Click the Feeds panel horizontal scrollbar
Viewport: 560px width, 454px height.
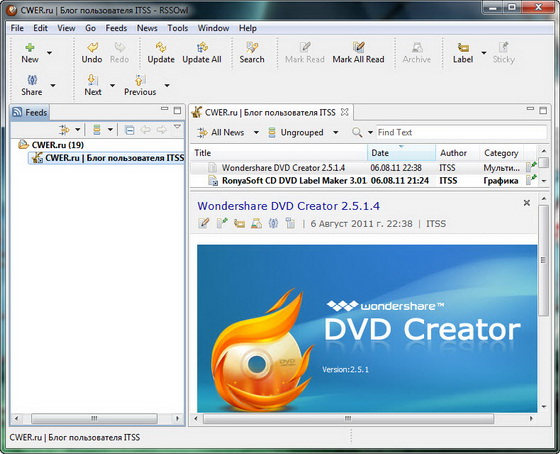click(x=94, y=418)
